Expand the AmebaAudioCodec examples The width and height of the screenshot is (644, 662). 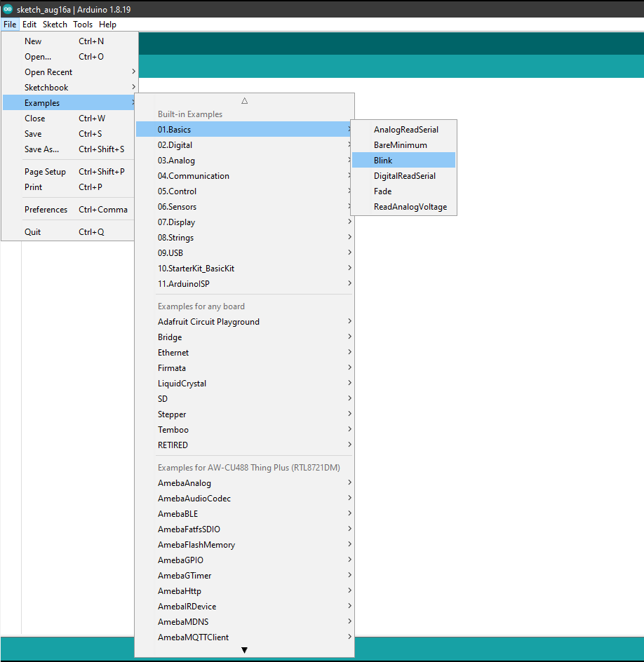coord(245,499)
